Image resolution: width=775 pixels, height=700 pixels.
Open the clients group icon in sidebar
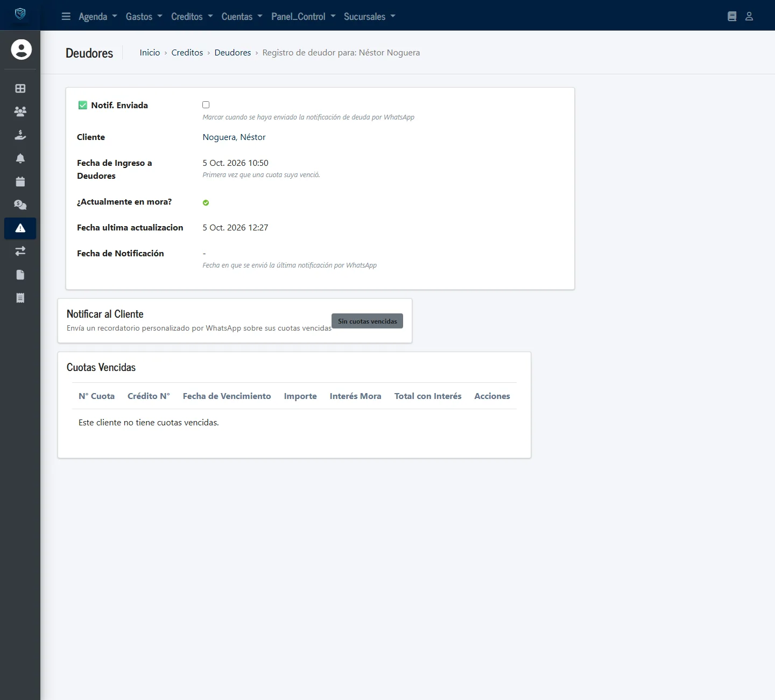coord(20,111)
